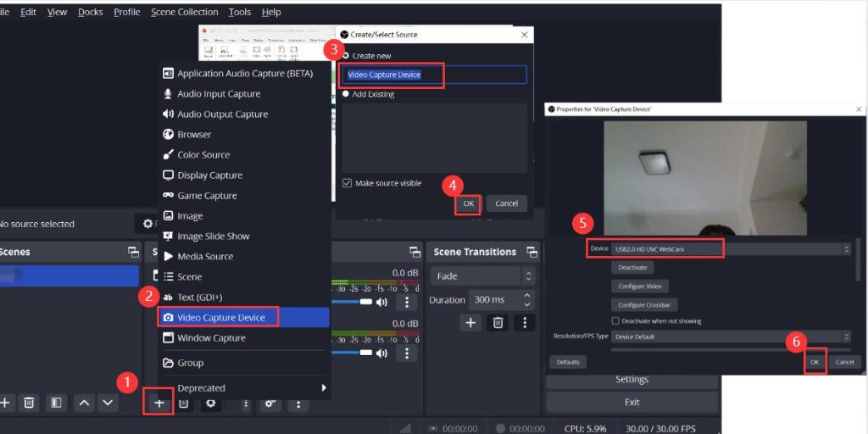Open three-dot menu of bottom audio channel
The height and width of the screenshot is (434, 868).
(x=407, y=353)
